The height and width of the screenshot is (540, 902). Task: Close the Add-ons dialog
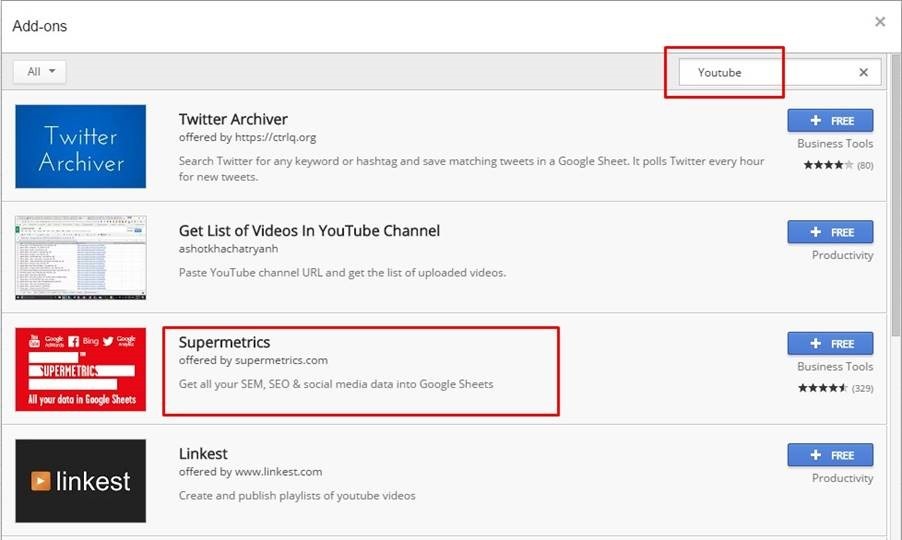point(880,22)
